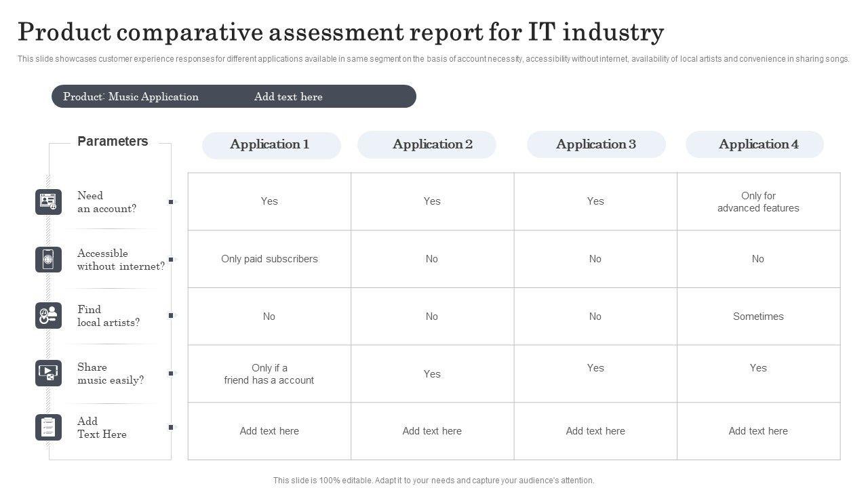Click the slide title text
Image resolution: width=868 pixels, height=488 pixels.
coord(340,32)
